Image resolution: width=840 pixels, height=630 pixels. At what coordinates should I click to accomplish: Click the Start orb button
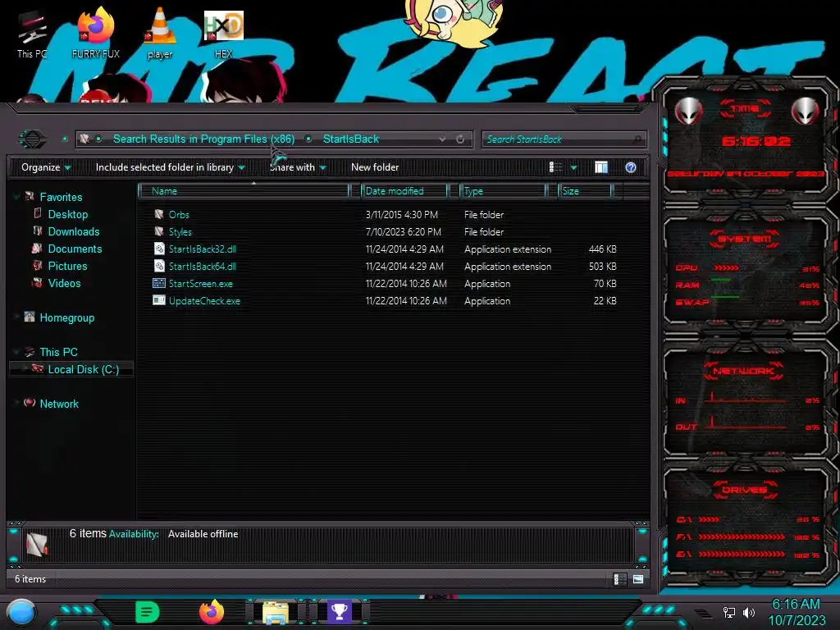tap(21, 613)
